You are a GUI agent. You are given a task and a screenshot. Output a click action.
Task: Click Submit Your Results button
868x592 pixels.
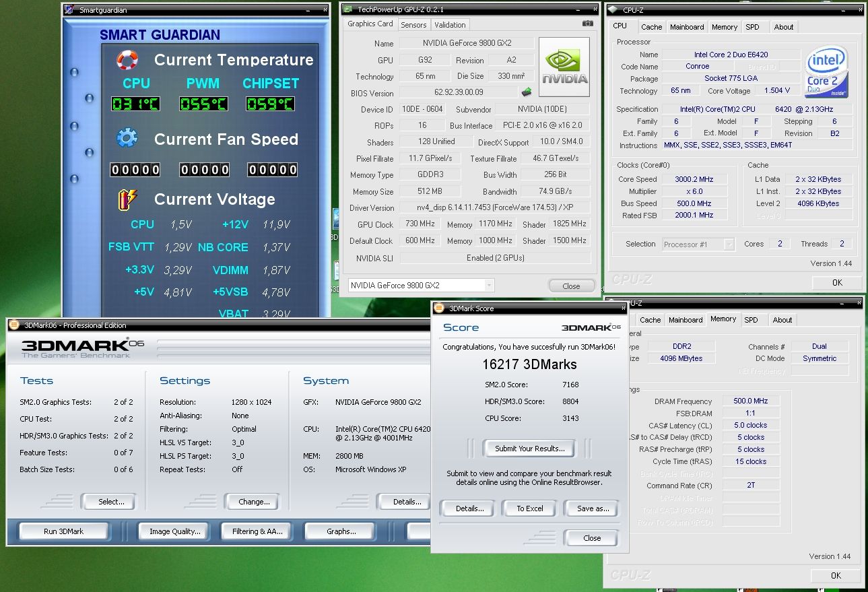[x=530, y=448]
